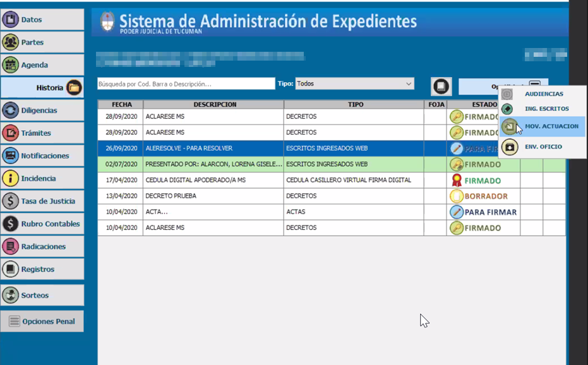The width and height of the screenshot is (588, 365).
Task: Click the DESCRIPCION column header
Action: (213, 104)
